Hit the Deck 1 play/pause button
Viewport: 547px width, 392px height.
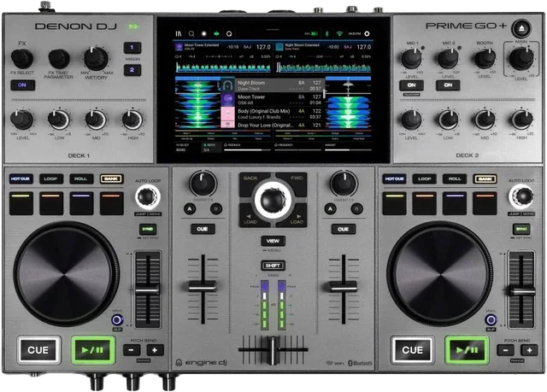(x=93, y=350)
